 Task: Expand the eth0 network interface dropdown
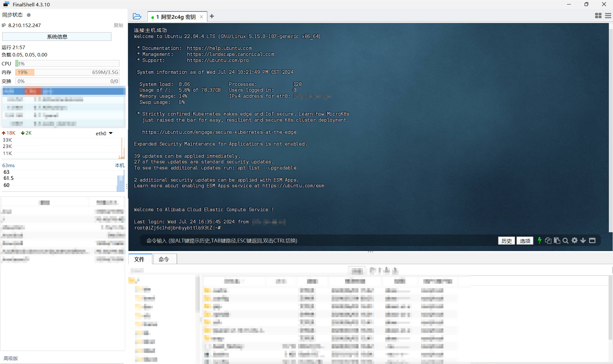coord(111,133)
